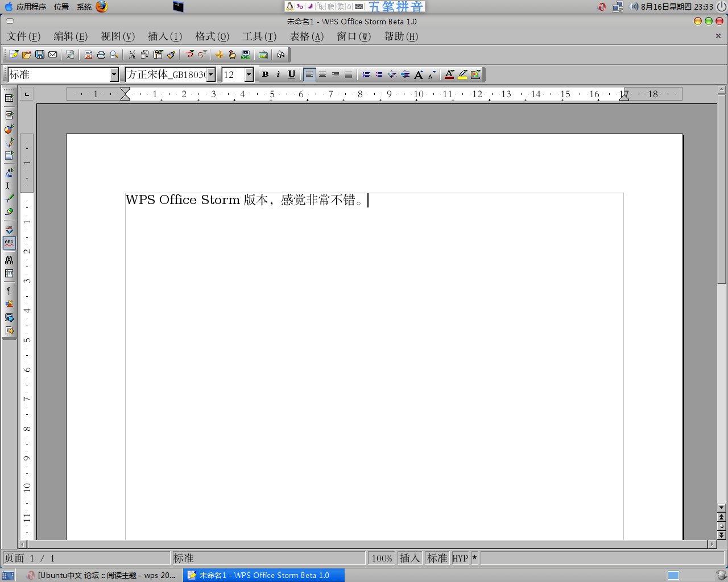Cut selection with the scissors icon
This screenshot has width=728, height=582.
pyautogui.click(x=132, y=55)
